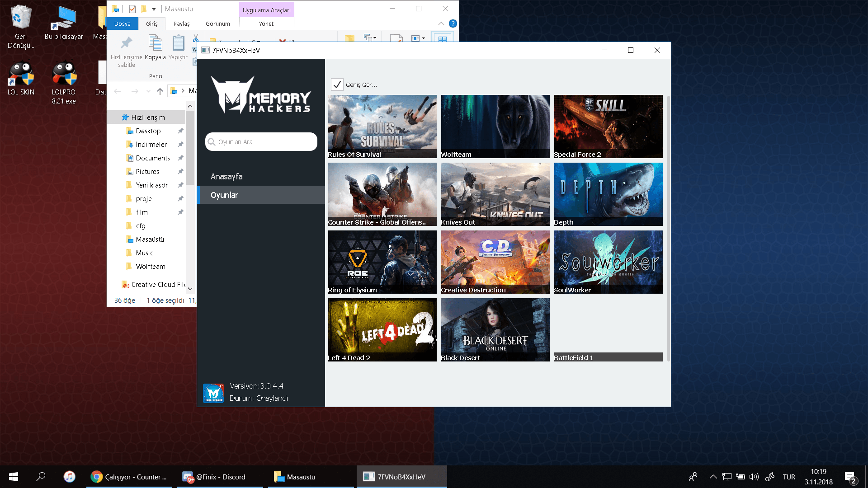Switch to Chrome Çalışıyor - Counter window

[x=129, y=477]
